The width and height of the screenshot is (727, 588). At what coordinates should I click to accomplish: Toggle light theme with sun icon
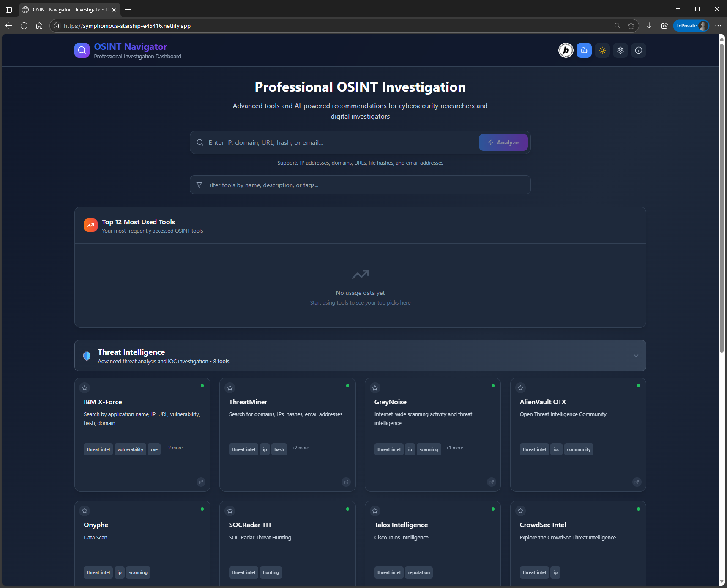tap(602, 50)
